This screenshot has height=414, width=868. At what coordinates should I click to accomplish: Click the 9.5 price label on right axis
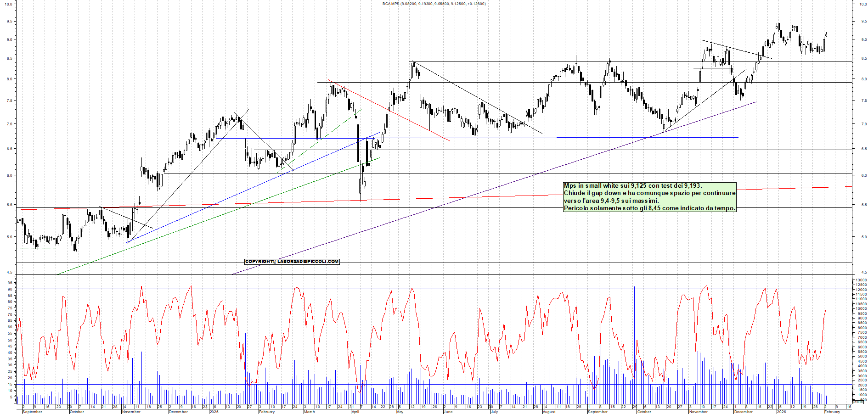coord(864,22)
